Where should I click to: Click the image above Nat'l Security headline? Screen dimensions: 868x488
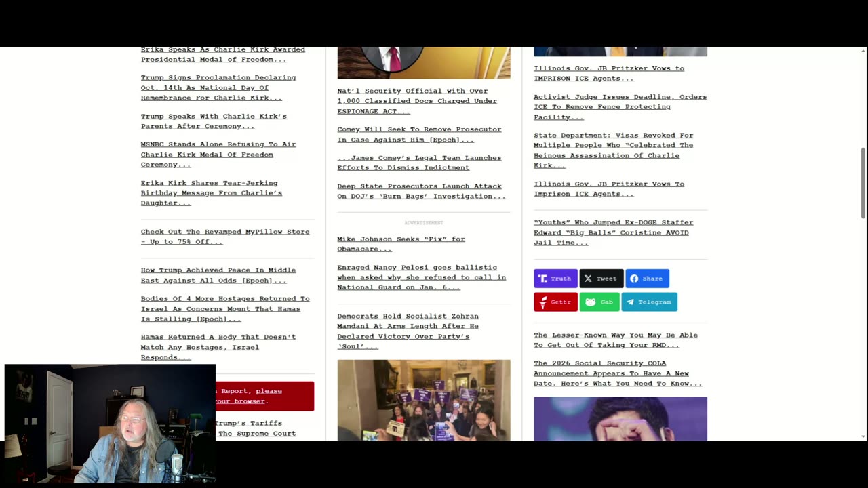point(424,62)
